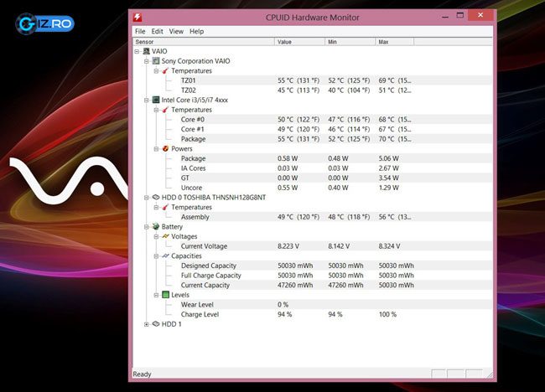The image size is (545, 392).
Task: Click the thermometer icon under Intel Core
Action: pyautogui.click(x=165, y=110)
